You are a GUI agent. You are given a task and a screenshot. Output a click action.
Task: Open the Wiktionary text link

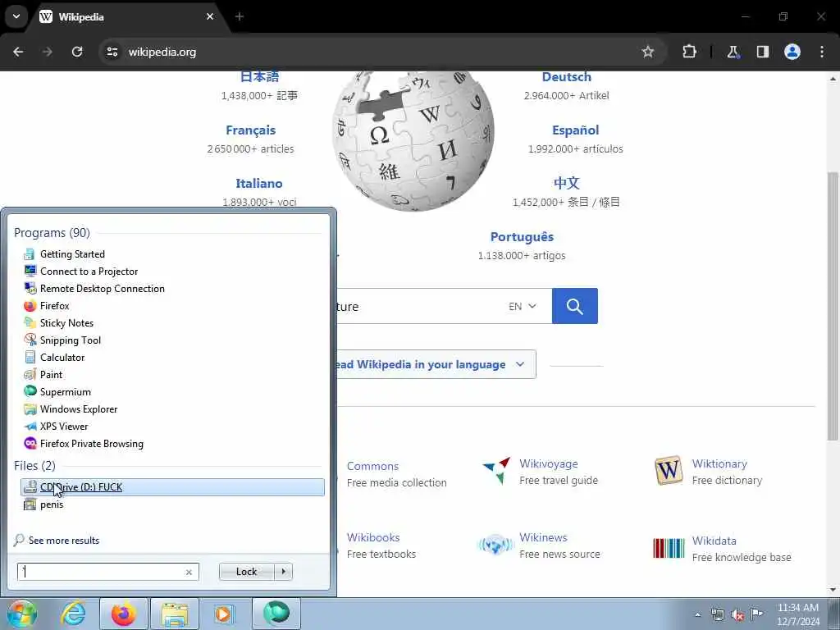719,464
